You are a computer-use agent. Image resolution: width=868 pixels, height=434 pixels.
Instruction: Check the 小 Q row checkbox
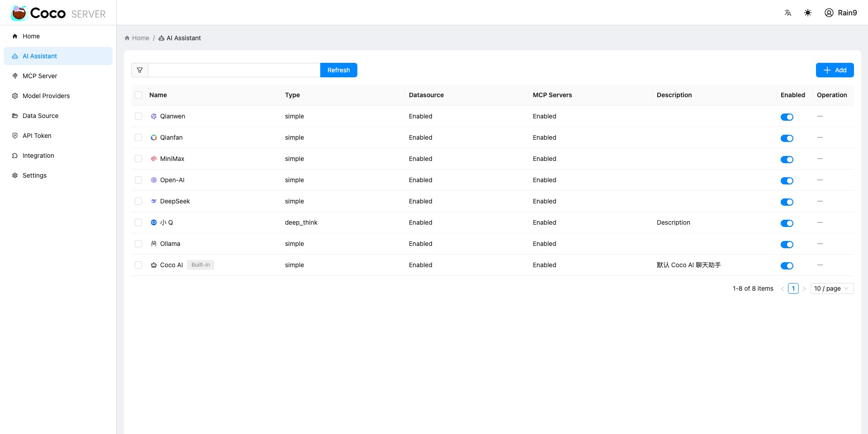(x=138, y=222)
